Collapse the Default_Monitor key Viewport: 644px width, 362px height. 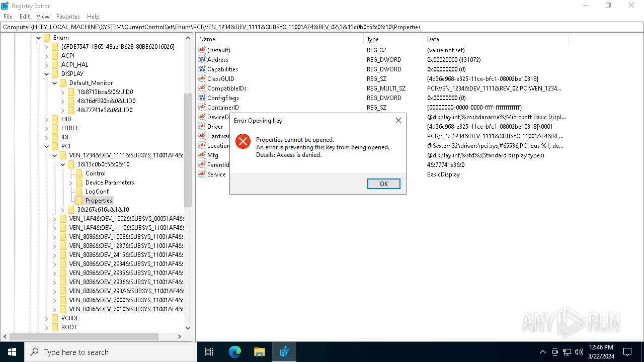(54, 83)
